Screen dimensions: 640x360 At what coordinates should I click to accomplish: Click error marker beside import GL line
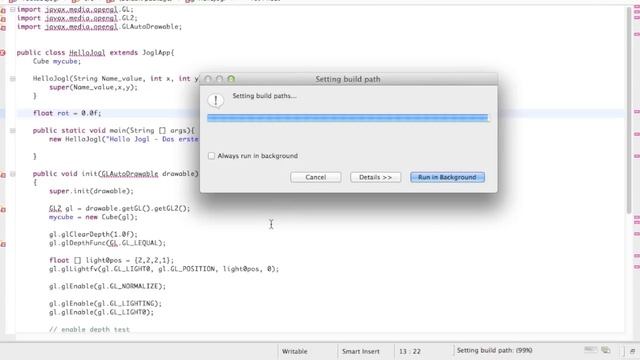click(x=3, y=10)
